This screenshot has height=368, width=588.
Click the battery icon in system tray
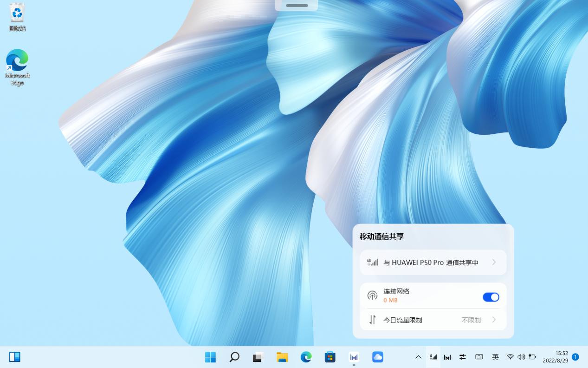pos(532,357)
